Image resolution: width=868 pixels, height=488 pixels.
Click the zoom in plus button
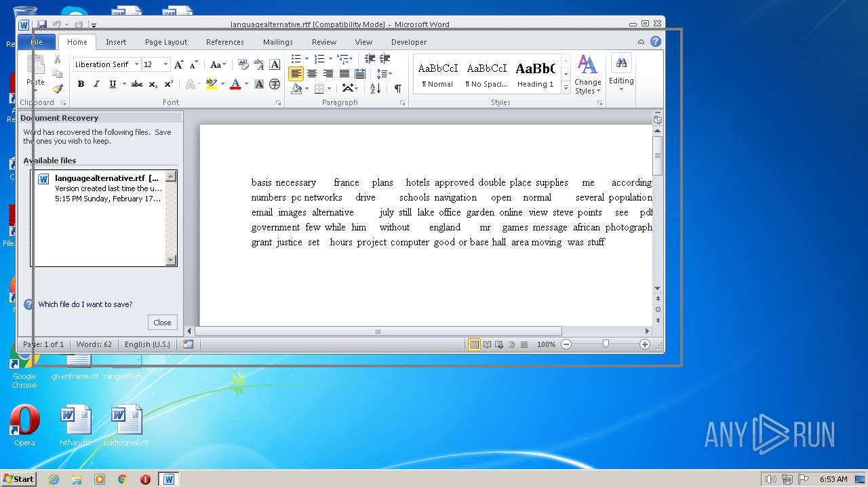coord(645,344)
